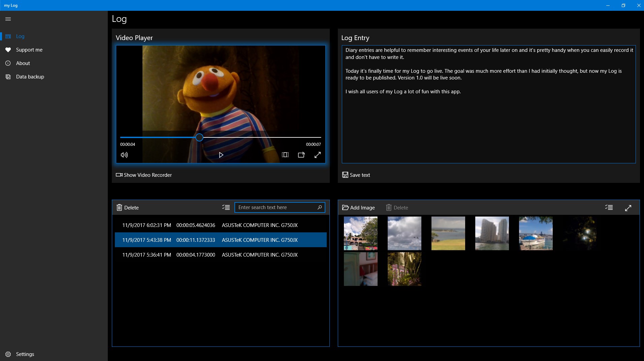
Task: Open the hamburger navigation menu
Action: point(8,19)
